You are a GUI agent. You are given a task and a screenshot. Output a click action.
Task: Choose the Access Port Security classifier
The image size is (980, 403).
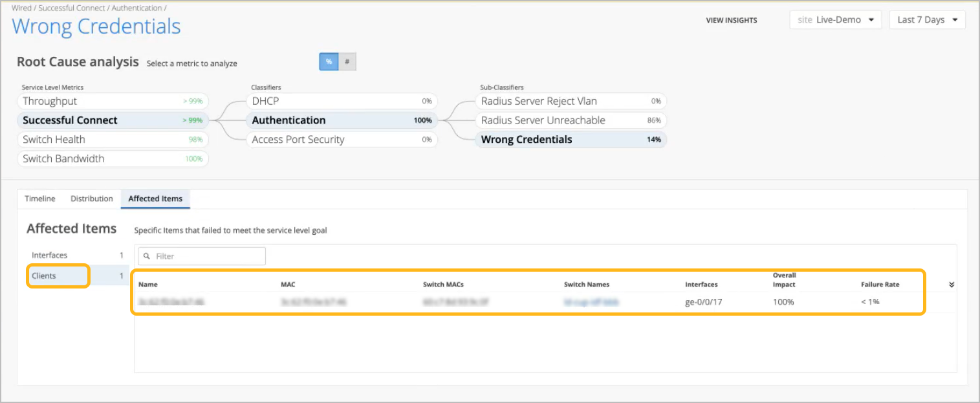(342, 139)
